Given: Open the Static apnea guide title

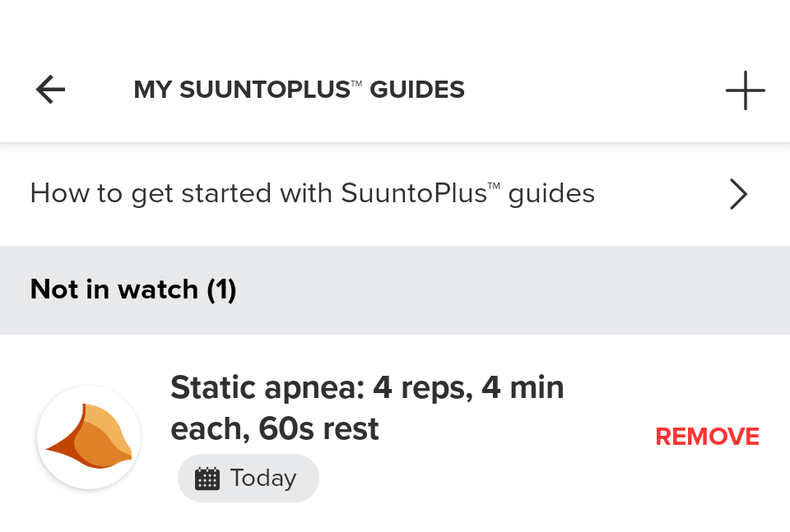Looking at the screenshot, I should pyautogui.click(x=367, y=407).
